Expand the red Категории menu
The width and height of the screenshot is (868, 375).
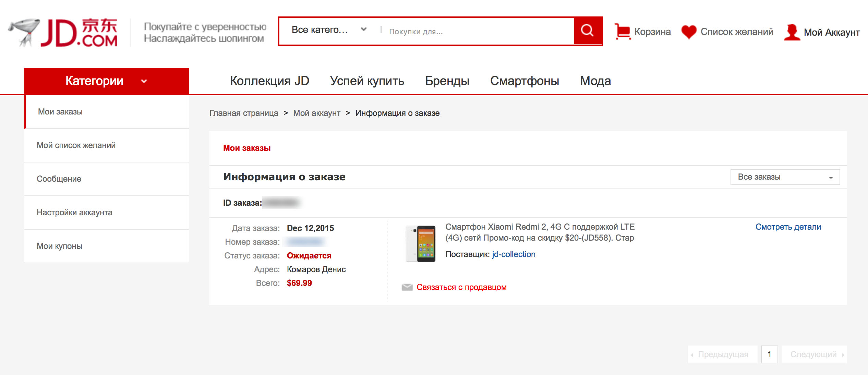pos(106,81)
